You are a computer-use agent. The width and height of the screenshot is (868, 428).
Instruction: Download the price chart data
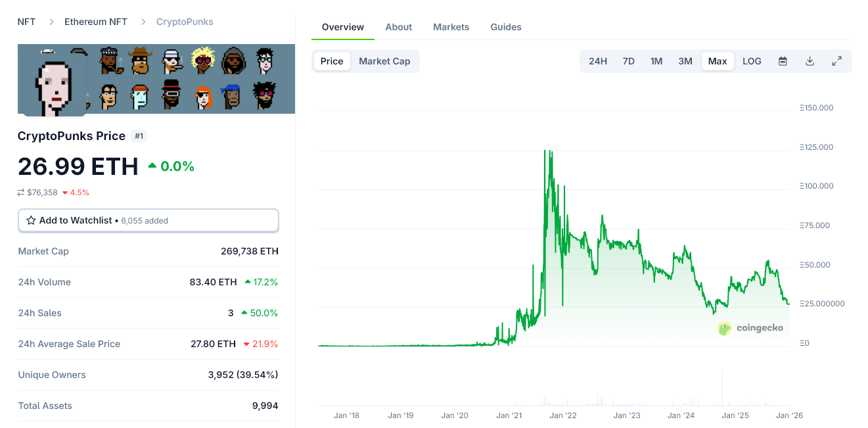[810, 60]
